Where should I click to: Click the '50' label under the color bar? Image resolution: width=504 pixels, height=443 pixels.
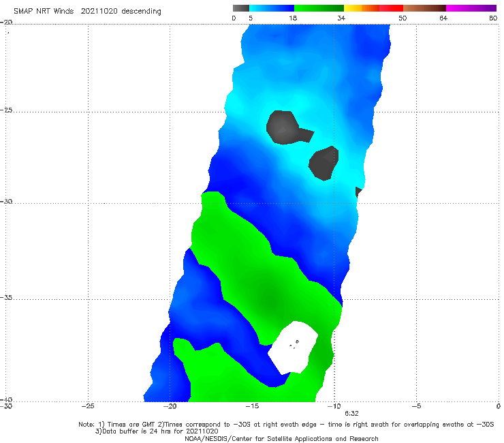pos(403,18)
